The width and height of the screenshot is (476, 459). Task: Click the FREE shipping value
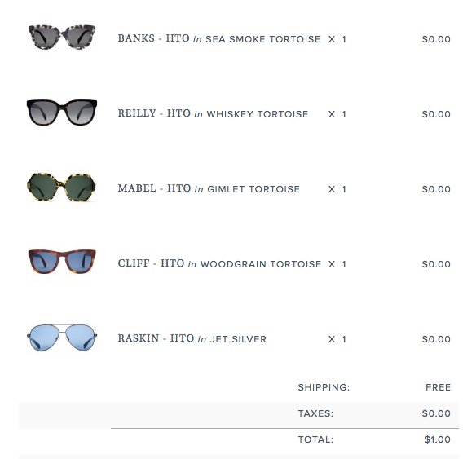[x=438, y=387]
